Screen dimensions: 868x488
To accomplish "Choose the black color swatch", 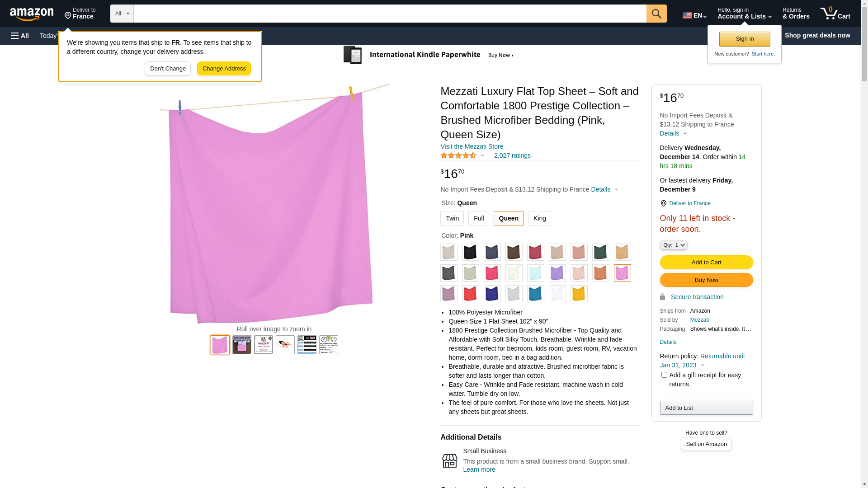I will [x=471, y=252].
